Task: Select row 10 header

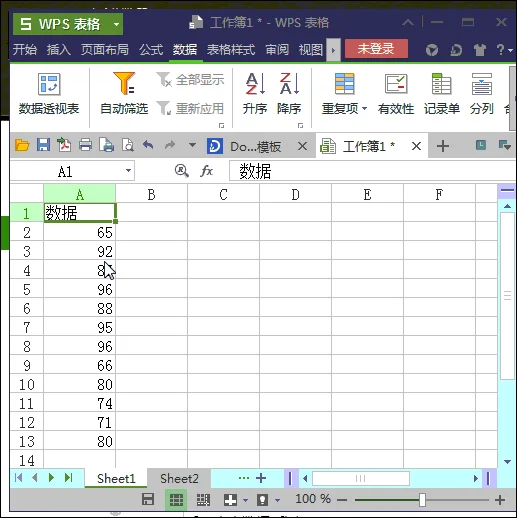Action: pyautogui.click(x=27, y=384)
